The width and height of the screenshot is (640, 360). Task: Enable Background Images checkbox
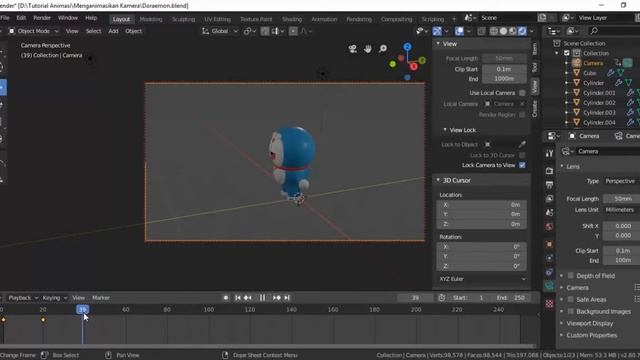(571, 311)
